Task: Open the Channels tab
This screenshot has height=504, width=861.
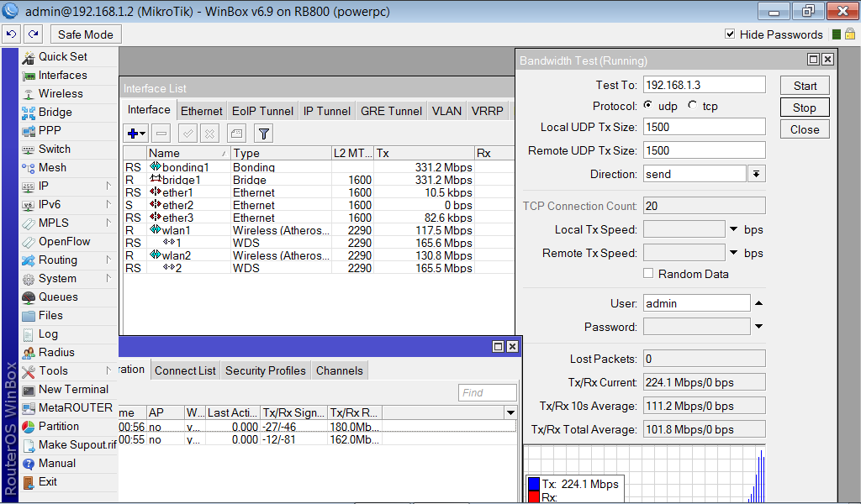Action: 340,370
